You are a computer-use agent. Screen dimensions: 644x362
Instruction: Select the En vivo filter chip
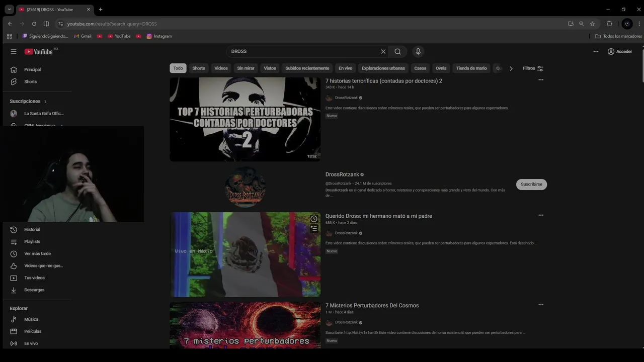point(345,68)
